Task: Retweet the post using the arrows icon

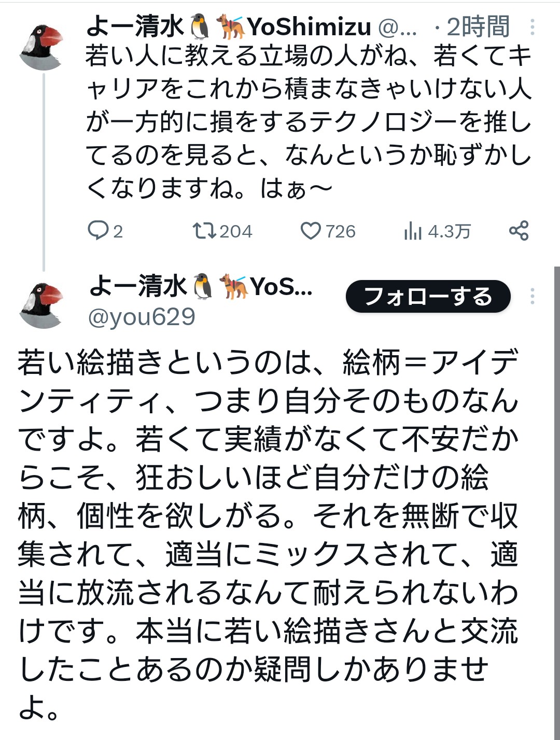Action: [204, 230]
